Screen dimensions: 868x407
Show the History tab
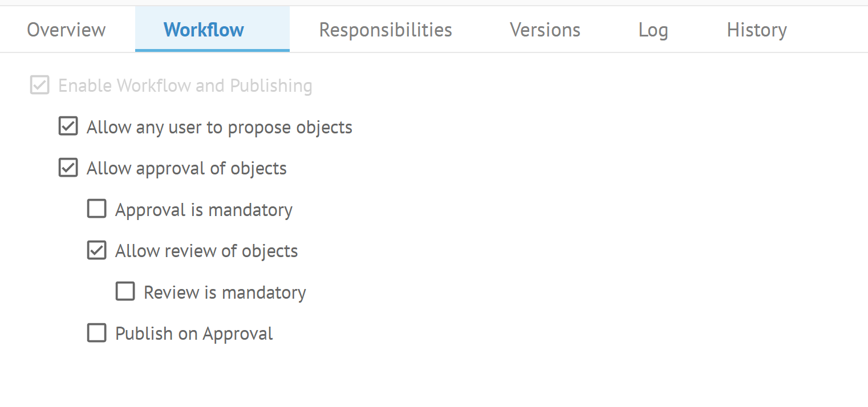point(756,30)
